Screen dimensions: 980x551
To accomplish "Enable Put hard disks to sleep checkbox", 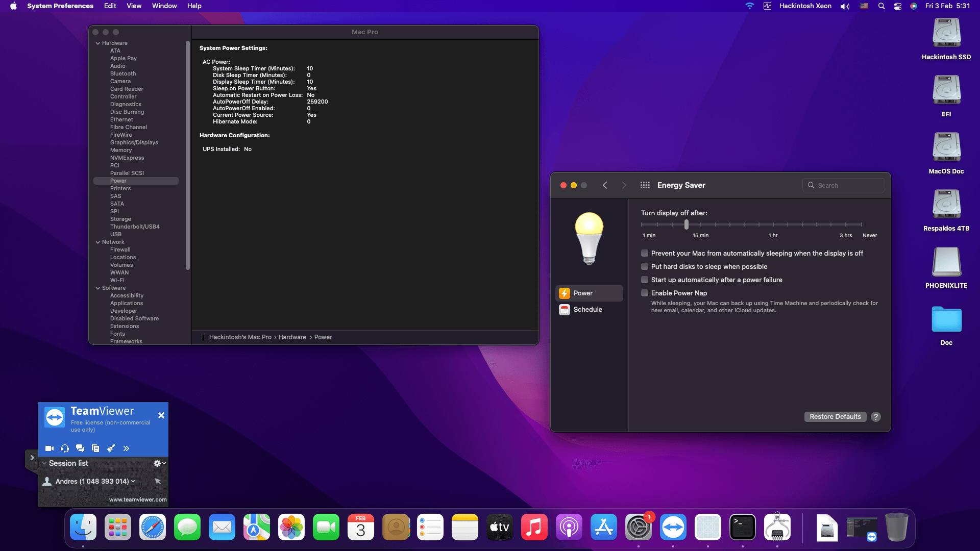I will click(645, 266).
